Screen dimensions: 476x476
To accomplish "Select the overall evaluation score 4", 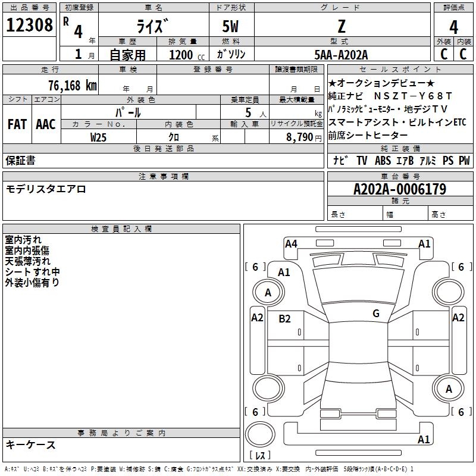I will point(453,27).
